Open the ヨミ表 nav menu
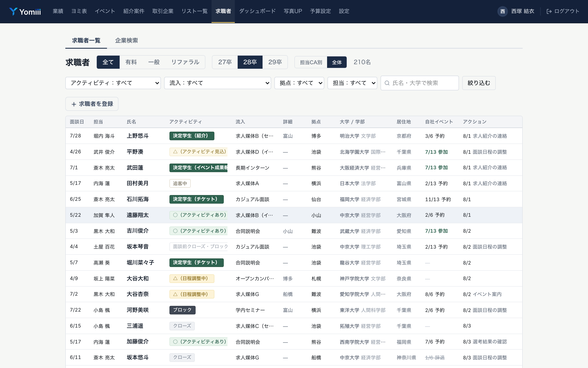588x368 pixels. [x=79, y=11]
